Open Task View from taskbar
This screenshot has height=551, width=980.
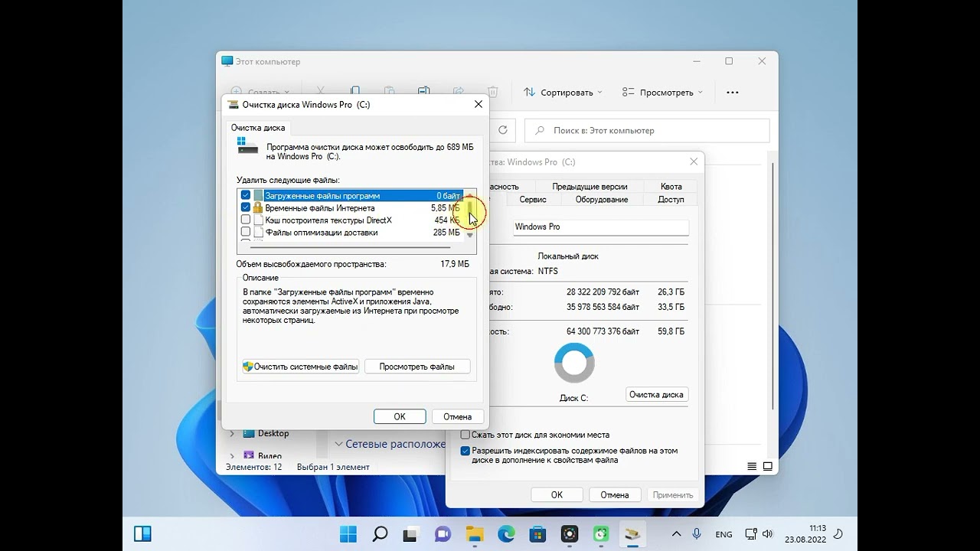point(411,534)
